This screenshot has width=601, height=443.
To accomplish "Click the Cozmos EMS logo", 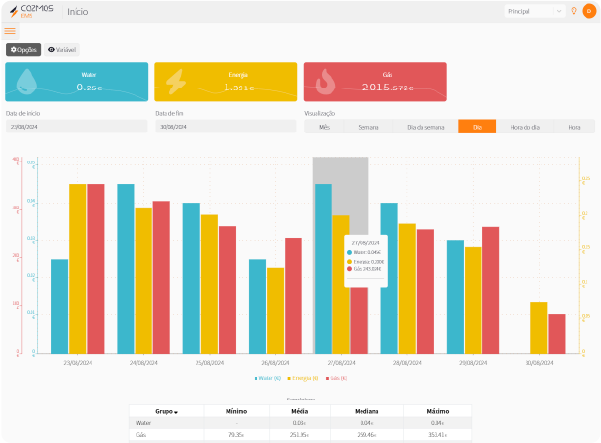I will point(30,11).
